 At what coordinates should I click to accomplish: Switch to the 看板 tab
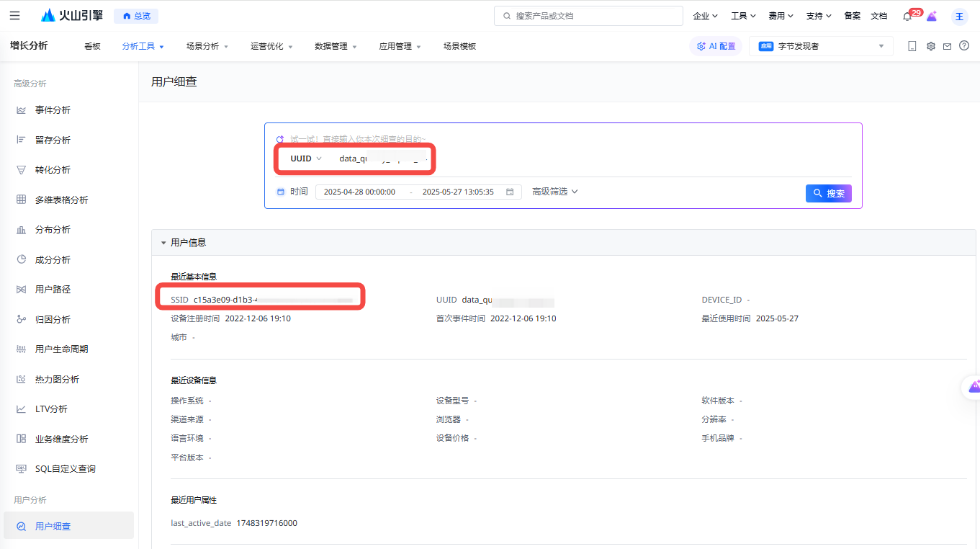coord(92,46)
